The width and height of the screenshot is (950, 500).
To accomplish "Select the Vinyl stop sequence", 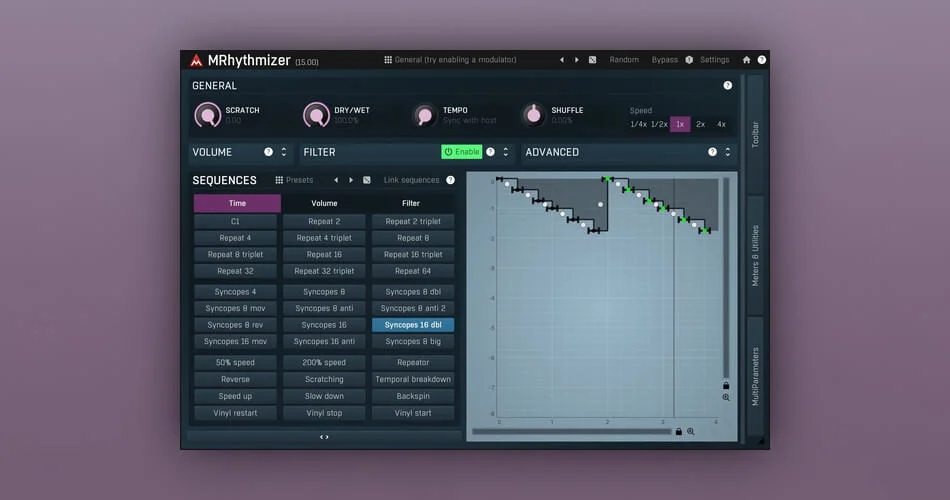I will 324,413.
